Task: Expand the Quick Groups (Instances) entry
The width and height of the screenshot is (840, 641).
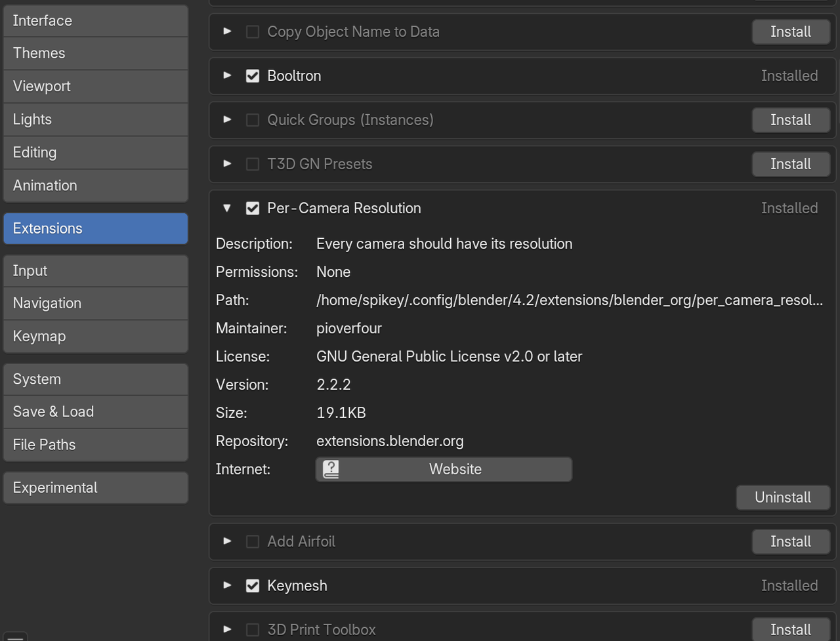Action: [x=227, y=119]
